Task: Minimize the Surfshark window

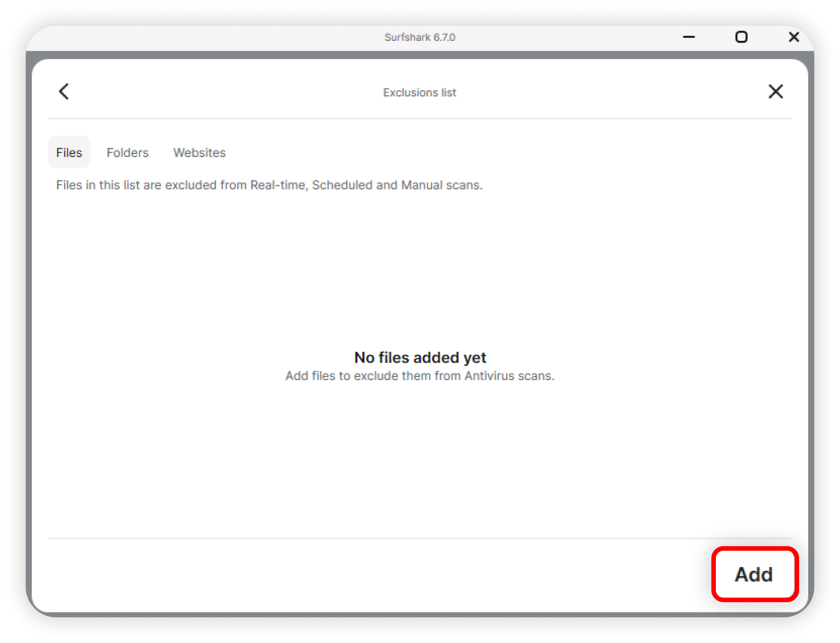Action: [688, 37]
